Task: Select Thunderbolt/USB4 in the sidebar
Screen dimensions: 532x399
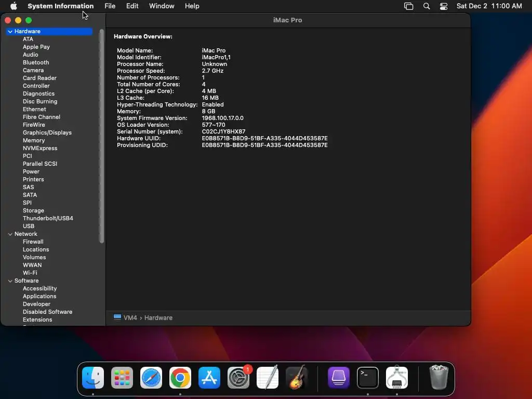Action: click(48, 219)
